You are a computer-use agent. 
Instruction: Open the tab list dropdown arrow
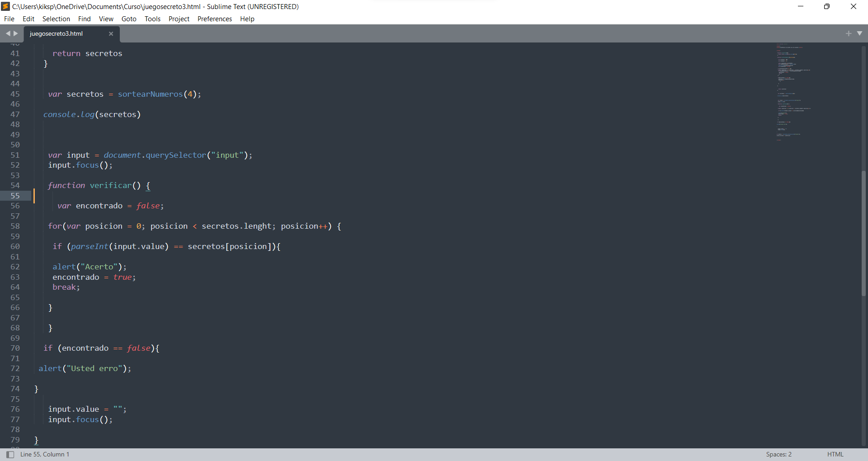pyautogui.click(x=859, y=33)
